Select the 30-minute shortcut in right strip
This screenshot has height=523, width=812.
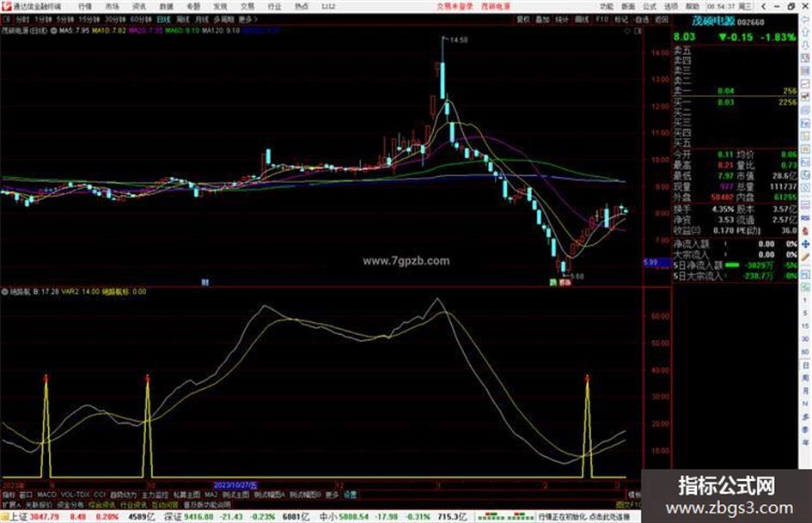point(805,338)
